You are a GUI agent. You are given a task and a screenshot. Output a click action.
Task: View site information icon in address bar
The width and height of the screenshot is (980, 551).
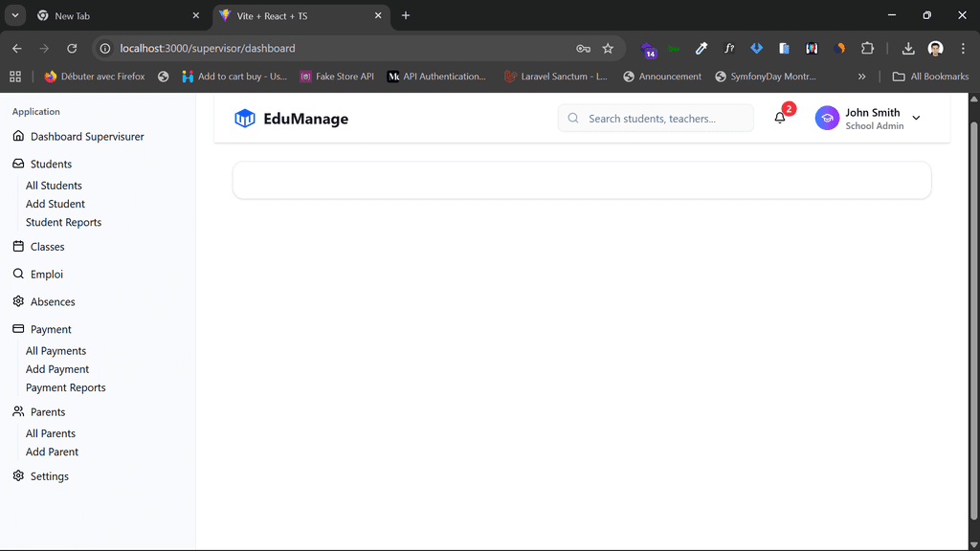[x=105, y=48]
